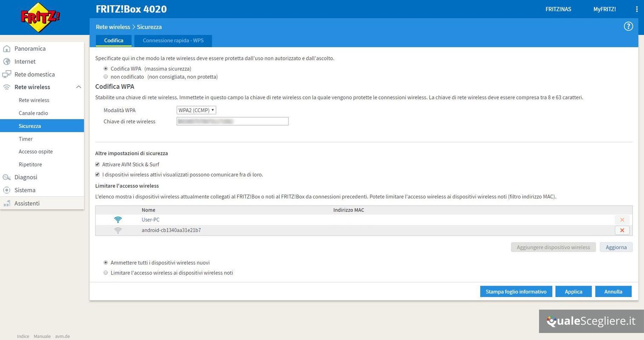Toggle Attivare AVM Stick & Surf checkbox
Viewport: 644px width, 340px height.
(97, 164)
